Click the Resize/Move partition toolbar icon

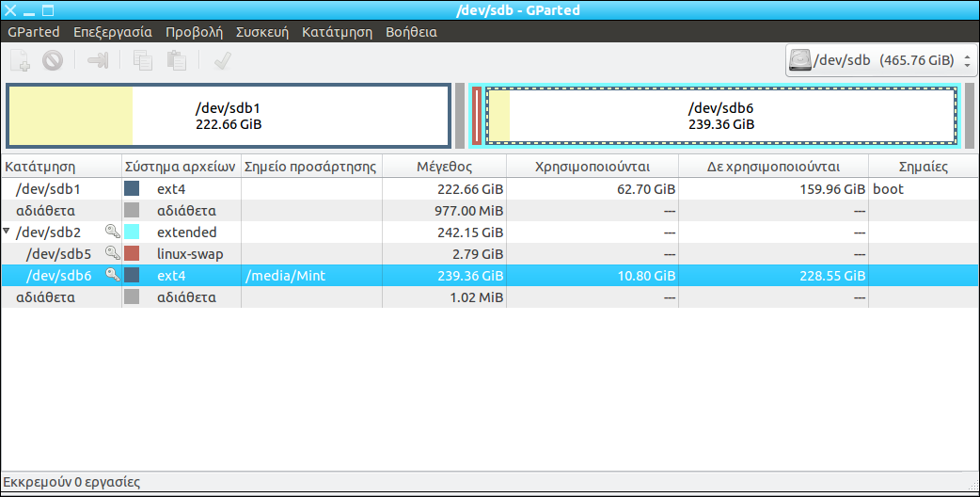tap(98, 61)
